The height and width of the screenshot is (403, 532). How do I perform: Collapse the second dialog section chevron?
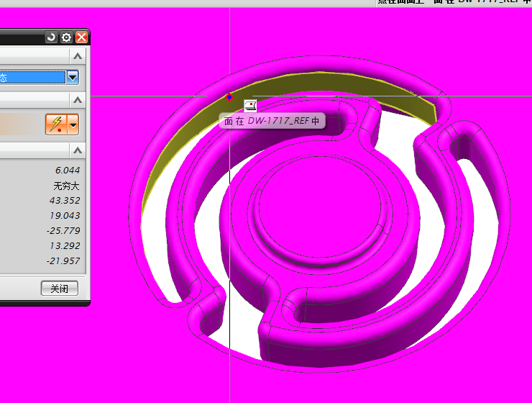(x=78, y=100)
